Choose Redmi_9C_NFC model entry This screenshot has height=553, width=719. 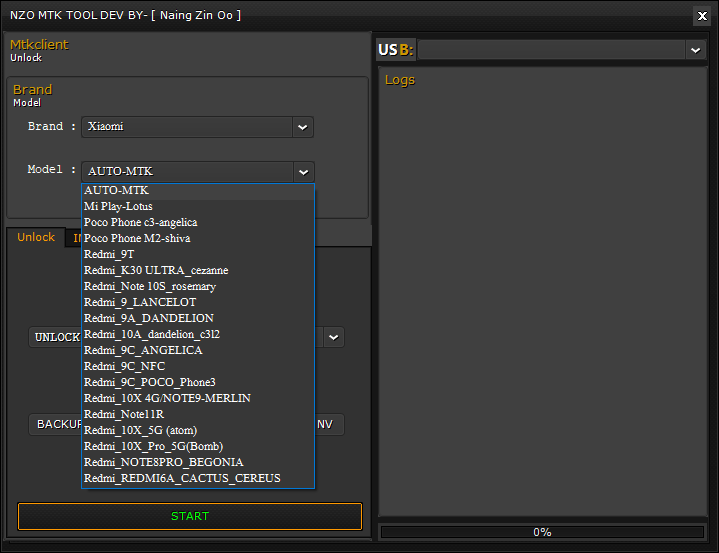pyautogui.click(x=124, y=366)
